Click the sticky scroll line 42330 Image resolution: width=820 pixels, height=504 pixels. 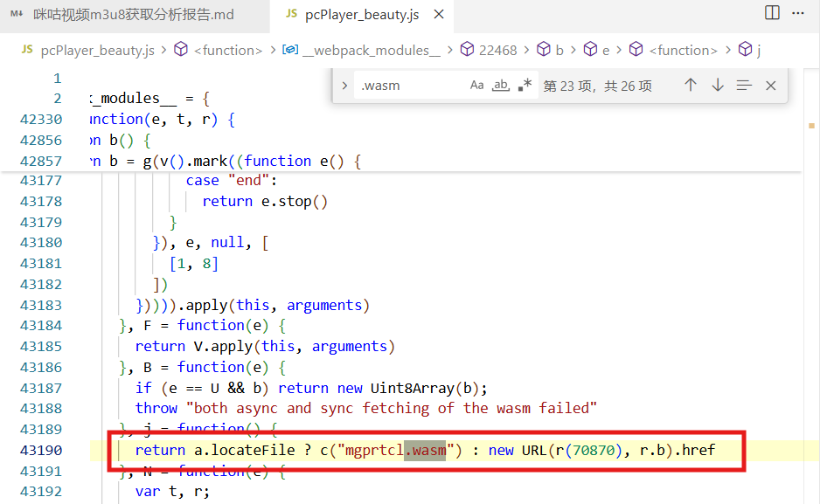pyautogui.click(x=400, y=120)
